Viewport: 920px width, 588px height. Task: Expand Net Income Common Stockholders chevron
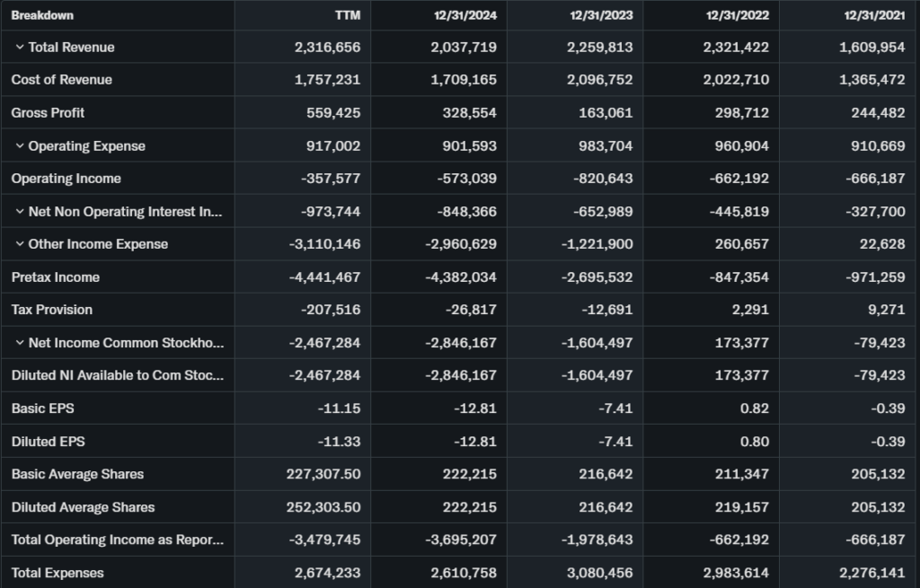[19, 343]
